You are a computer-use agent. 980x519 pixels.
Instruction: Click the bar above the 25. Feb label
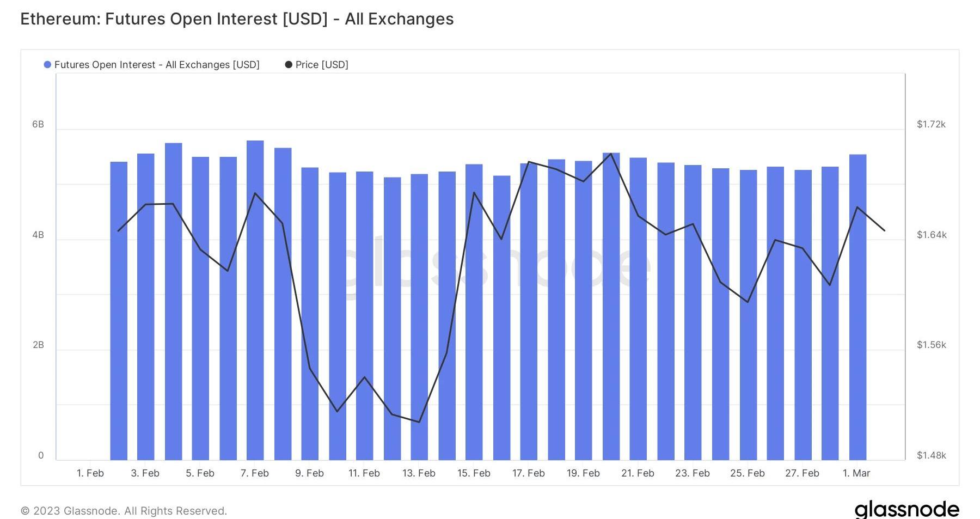[x=748, y=315]
